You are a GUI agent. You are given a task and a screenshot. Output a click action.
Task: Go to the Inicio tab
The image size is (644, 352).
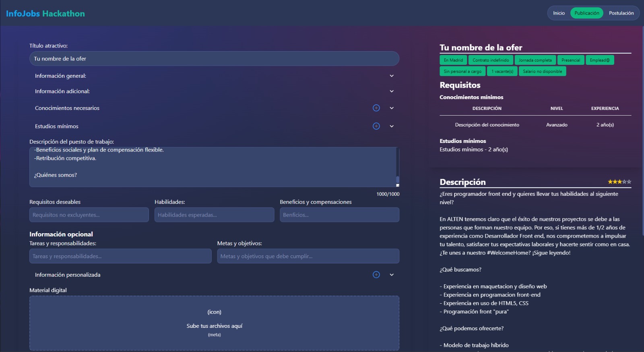click(559, 13)
